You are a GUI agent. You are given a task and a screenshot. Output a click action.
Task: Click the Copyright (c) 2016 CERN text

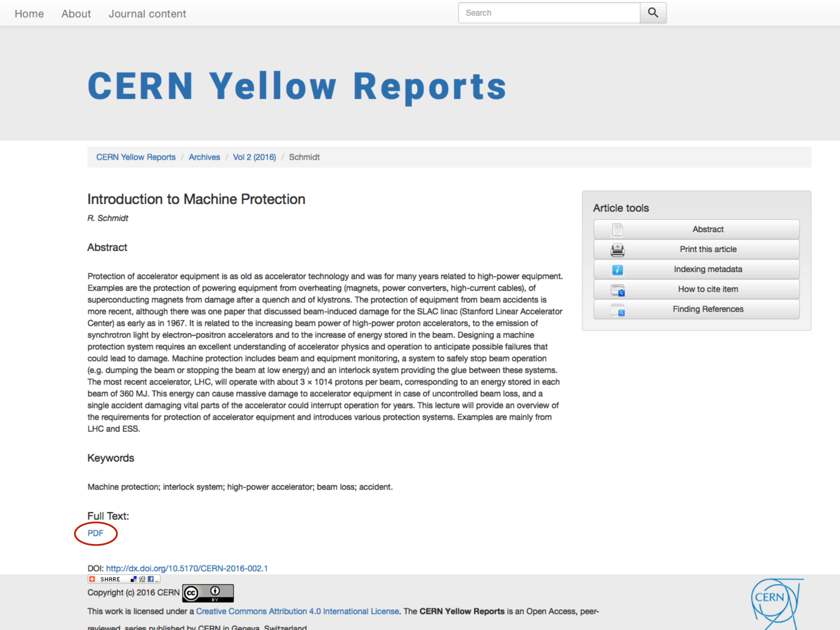(x=133, y=593)
